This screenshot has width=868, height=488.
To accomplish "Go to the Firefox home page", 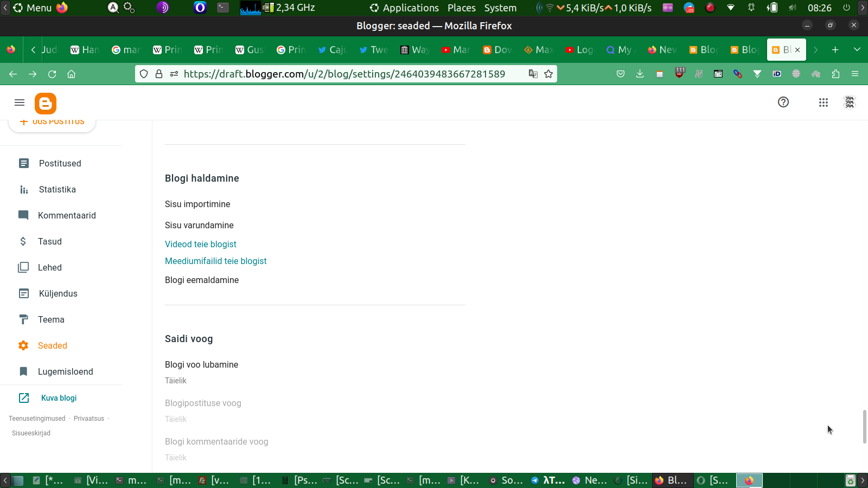I will point(71,74).
